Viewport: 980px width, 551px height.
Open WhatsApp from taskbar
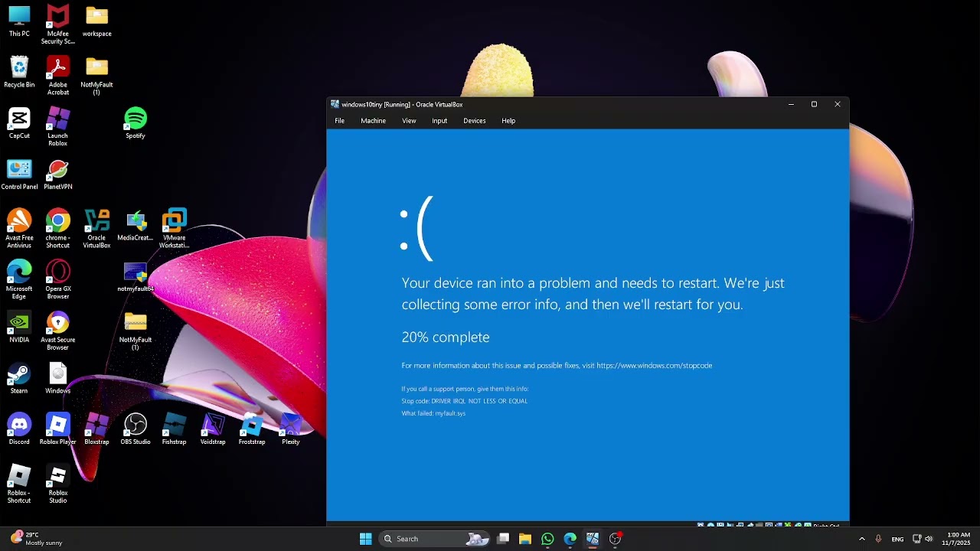[547, 539]
